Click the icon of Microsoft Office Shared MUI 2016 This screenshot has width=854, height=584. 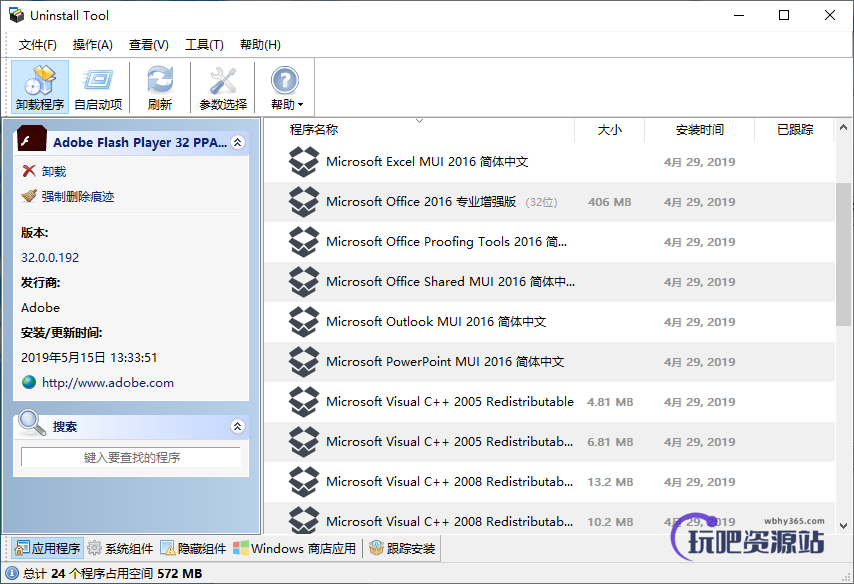[x=303, y=282]
